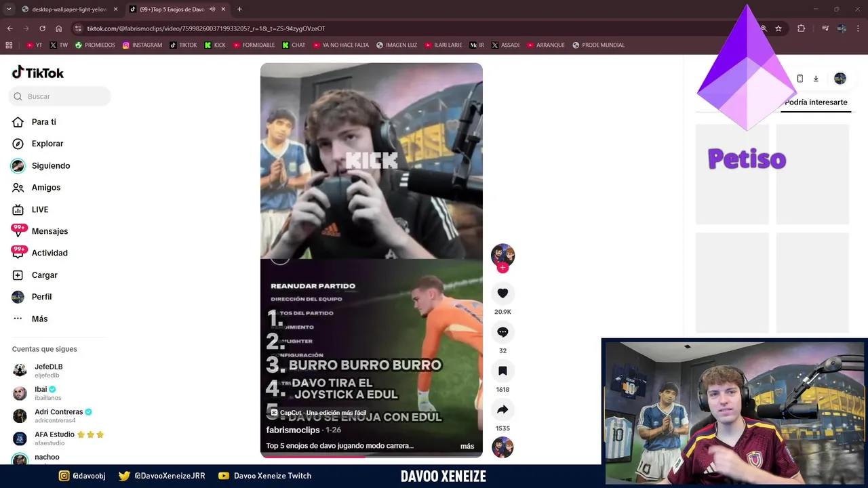Seek on the video progress bar
868x488 pixels.
tap(372, 456)
